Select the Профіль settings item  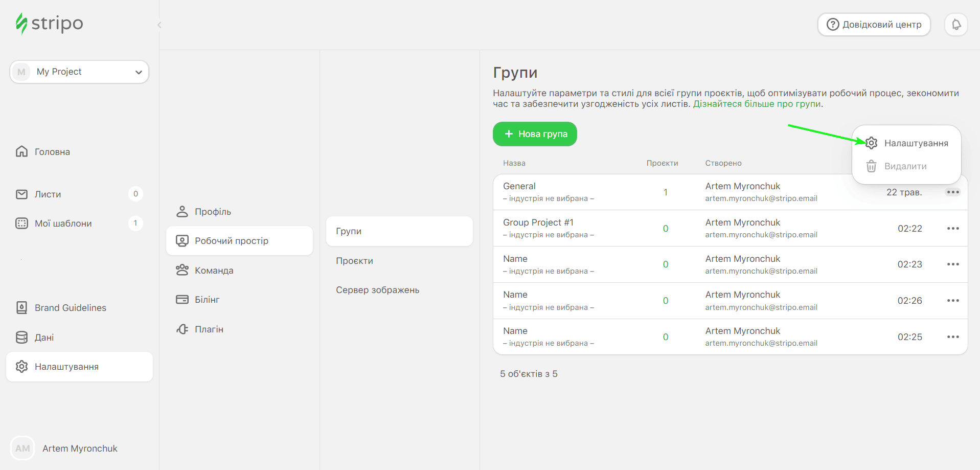(x=213, y=212)
